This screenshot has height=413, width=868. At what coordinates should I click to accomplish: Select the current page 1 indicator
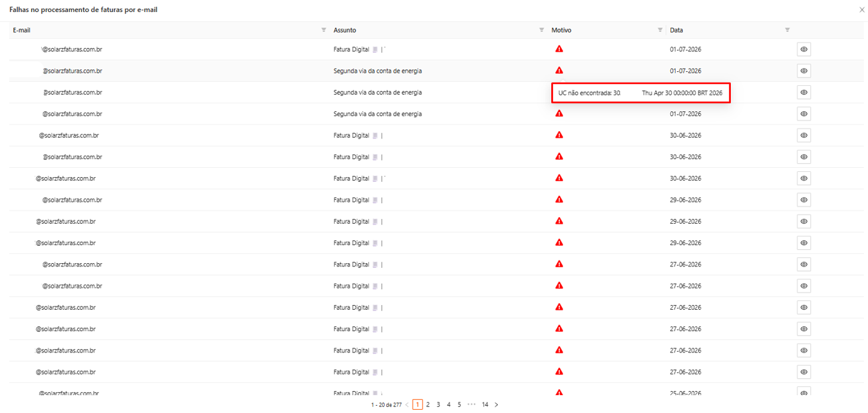click(x=417, y=404)
